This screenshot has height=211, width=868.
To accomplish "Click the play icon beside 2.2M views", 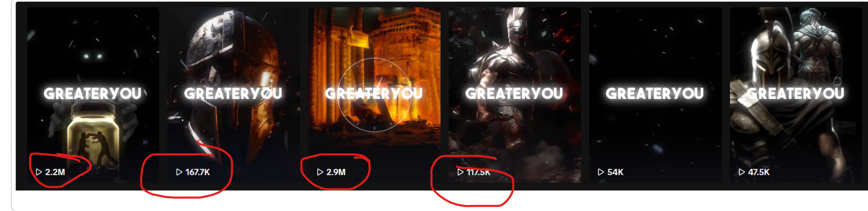I will pyautogui.click(x=39, y=172).
